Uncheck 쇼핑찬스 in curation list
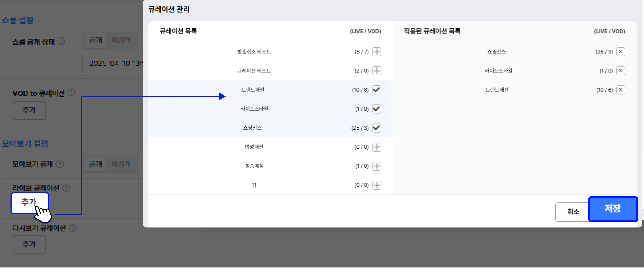Image resolution: width=644 pixels, height=276 pixels. pos(376,128)
